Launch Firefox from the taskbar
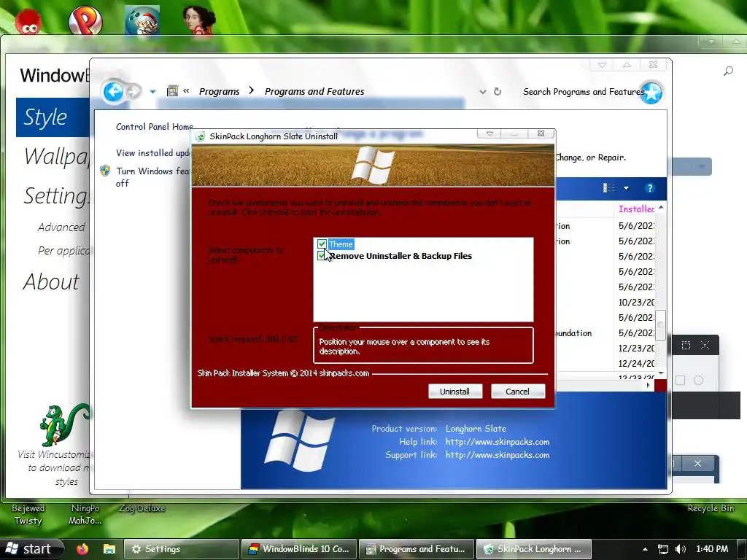Image resolution: width=747 pixels, height=560 pixels. [82, 549]
